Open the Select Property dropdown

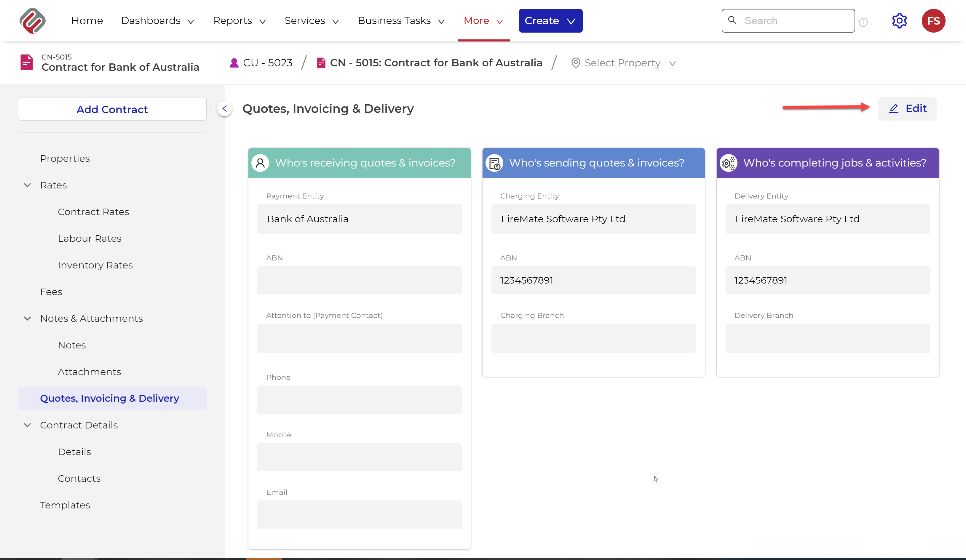click(x=623, y=63)
